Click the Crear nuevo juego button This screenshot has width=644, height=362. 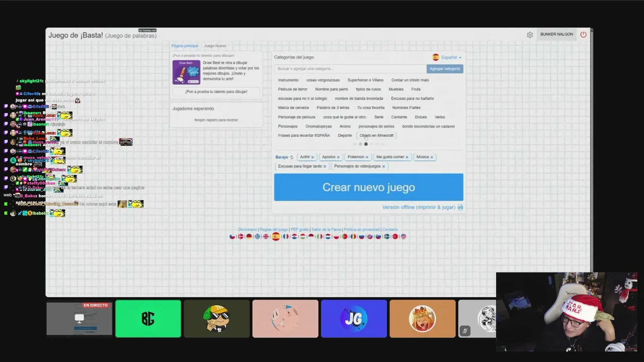(369, 187)
